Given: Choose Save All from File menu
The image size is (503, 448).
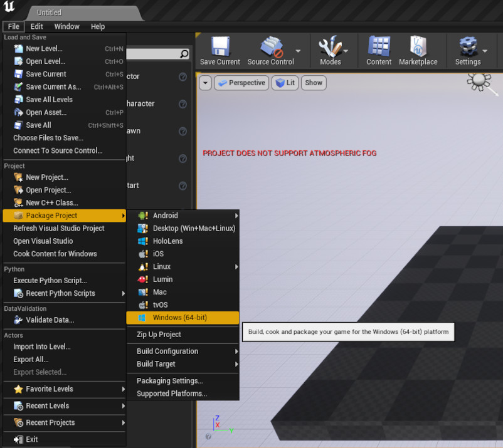Looking at the screenshot, I should click(64, 125).
